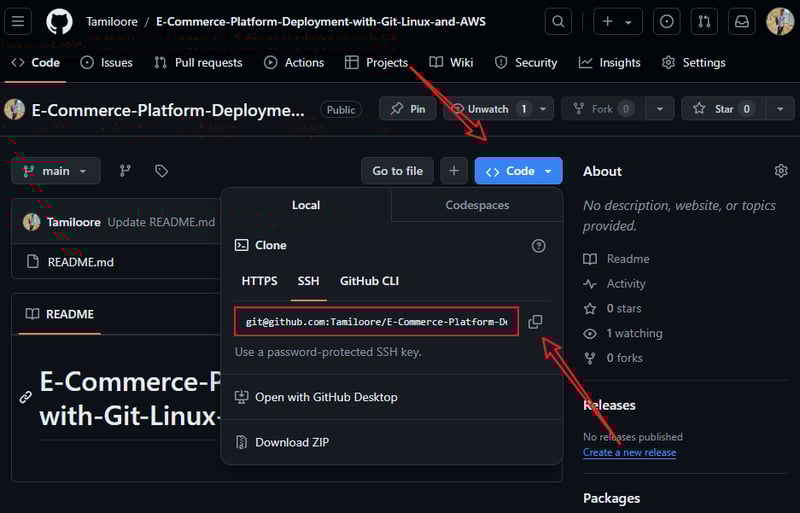Image resolution: width=800 pixels, height=513 pixels.
Task: Open the Star lists dropdown arrow
Action: 780,109
